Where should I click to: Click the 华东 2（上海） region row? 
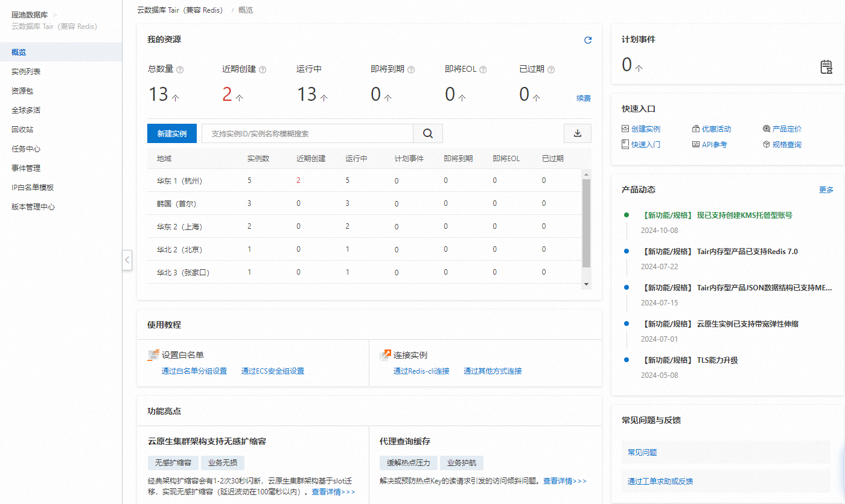click(364, 226)
